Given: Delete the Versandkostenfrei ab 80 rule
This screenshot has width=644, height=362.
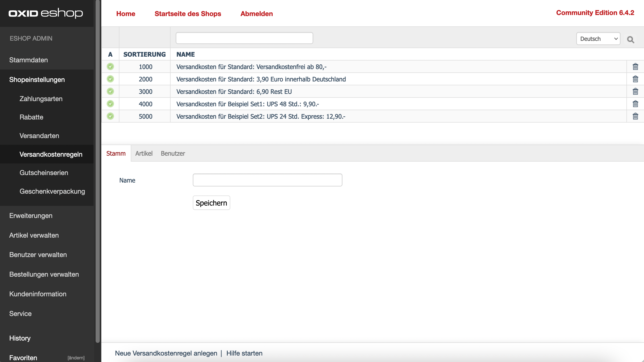Looking at the screenshot, I should 635,67.
